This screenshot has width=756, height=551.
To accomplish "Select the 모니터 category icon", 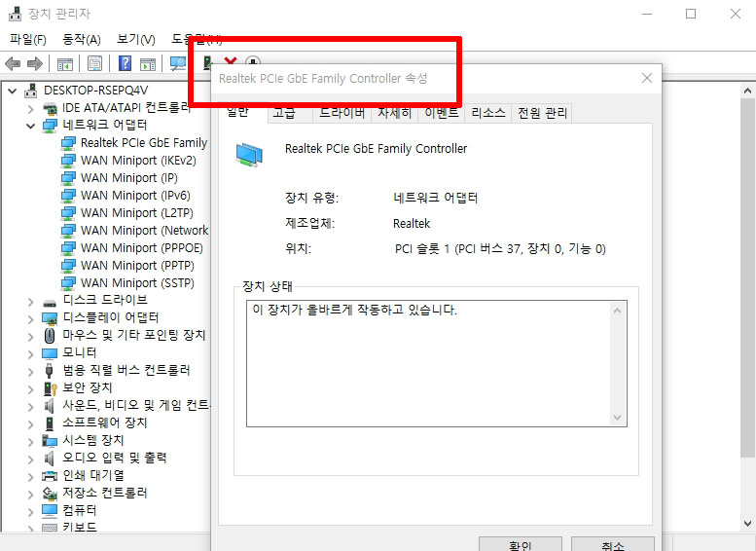I will point(50,353).
